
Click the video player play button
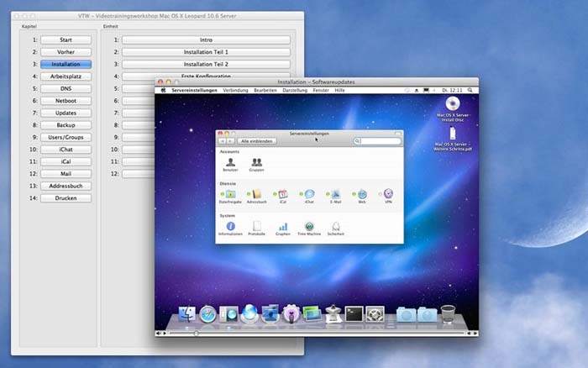click(x=165, y=333)
